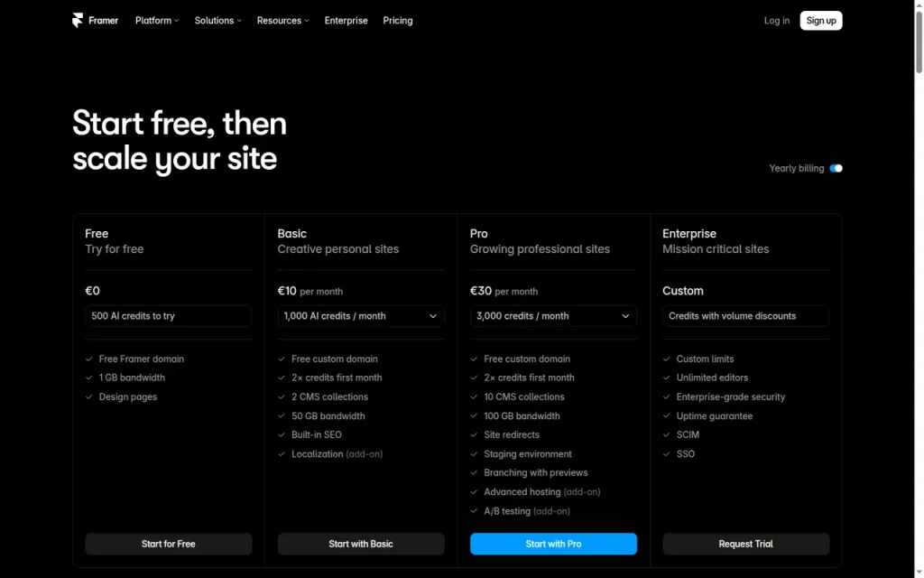Click the '€30 per month' price
This screenshot has width=924, height=578.
click(504, 291)
